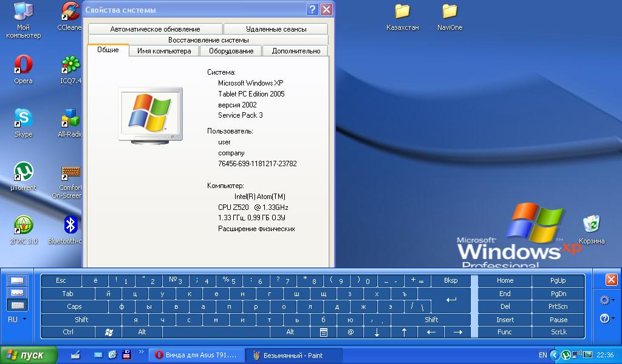
Task: Switch to the Имя компьютера tab
Action: coord(164,51)
